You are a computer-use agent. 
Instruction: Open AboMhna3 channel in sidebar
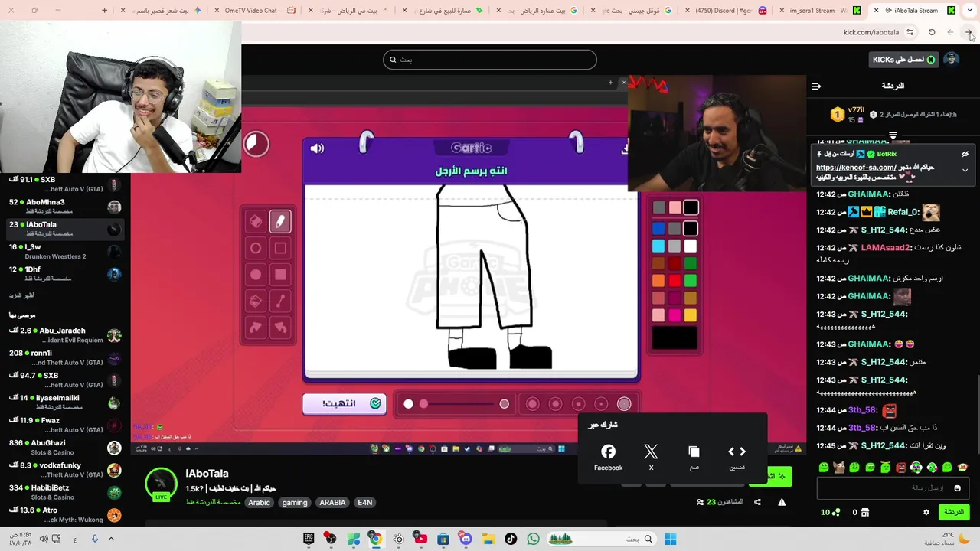(65, 207)
